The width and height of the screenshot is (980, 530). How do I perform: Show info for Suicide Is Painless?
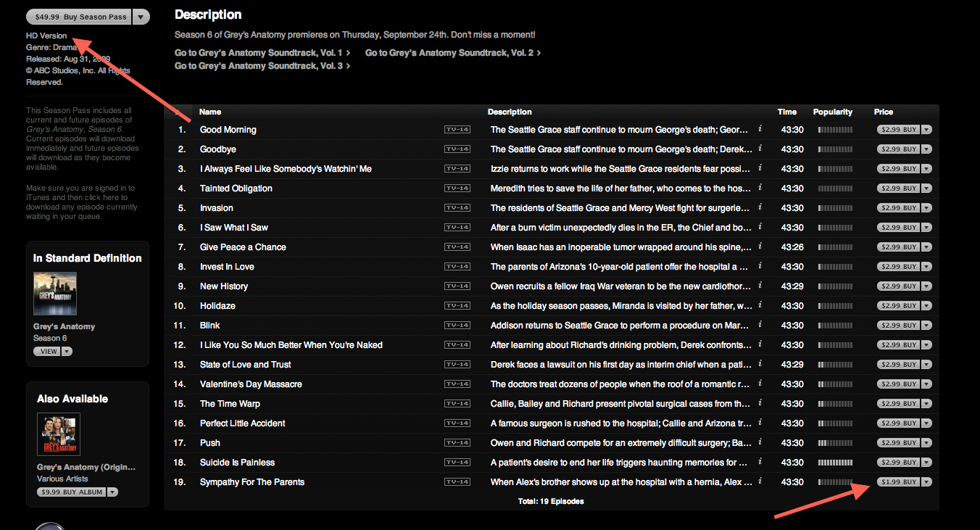point(760,462)
